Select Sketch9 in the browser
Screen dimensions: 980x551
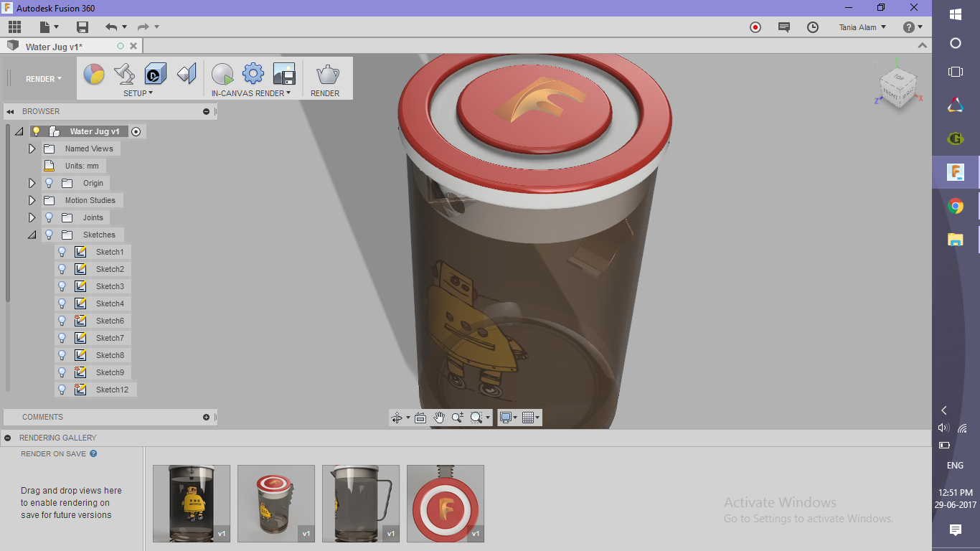coord(110,372)
